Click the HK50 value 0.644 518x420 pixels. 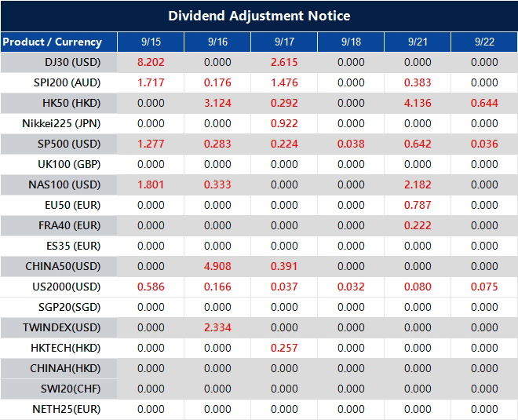[x=484, y=103]
